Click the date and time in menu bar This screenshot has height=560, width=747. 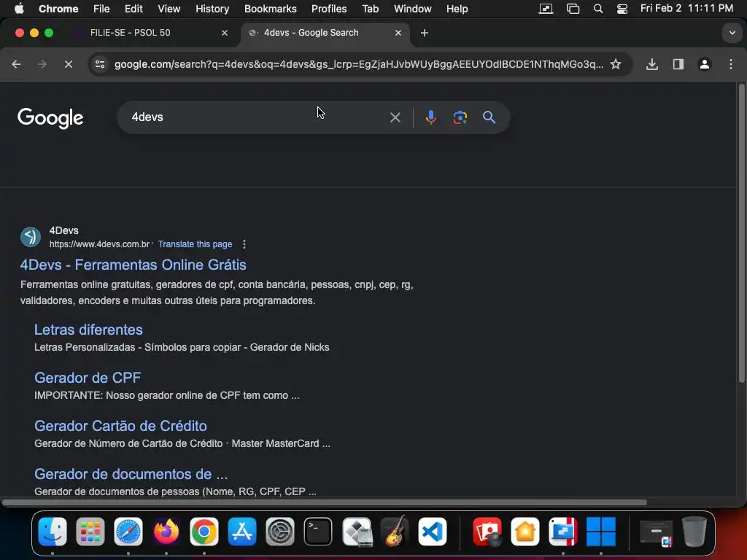686,9
